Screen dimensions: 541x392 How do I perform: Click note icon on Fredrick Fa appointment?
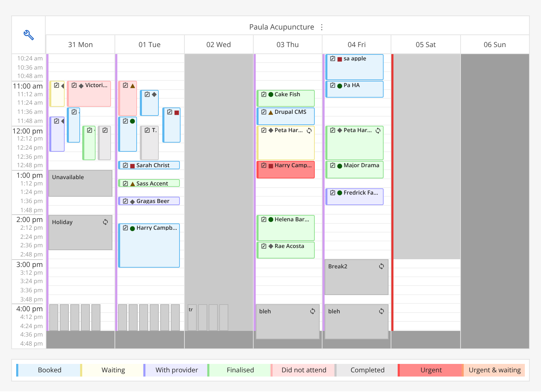point(333,193)
